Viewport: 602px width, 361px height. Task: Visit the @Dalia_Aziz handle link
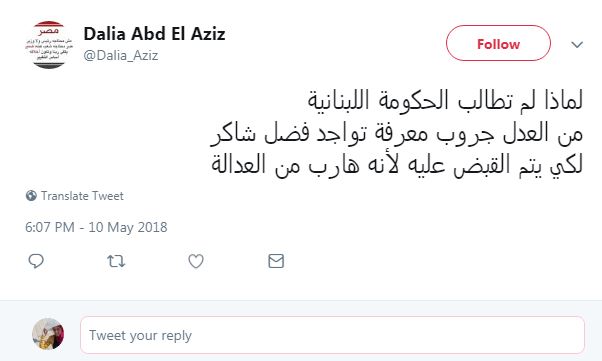121,56
